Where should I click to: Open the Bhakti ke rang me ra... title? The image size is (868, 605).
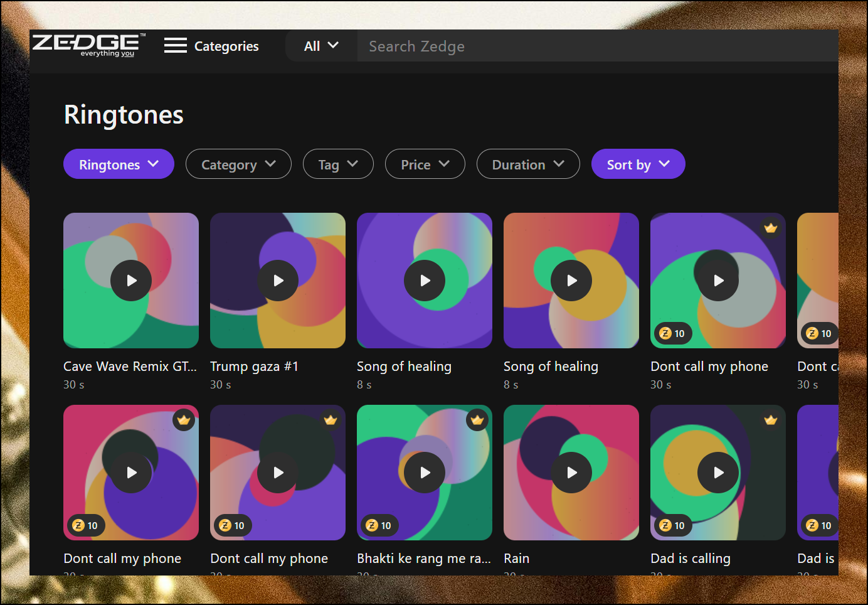tap(424, 558)
